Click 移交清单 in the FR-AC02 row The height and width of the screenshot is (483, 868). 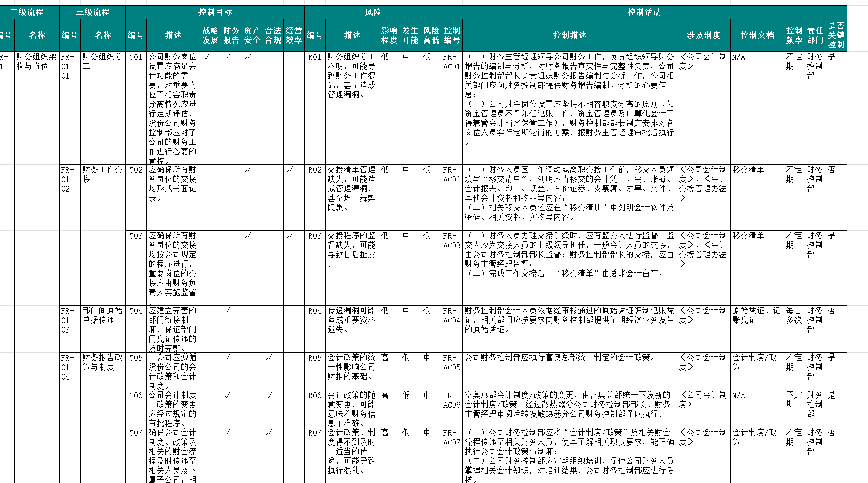click(757, 197)
